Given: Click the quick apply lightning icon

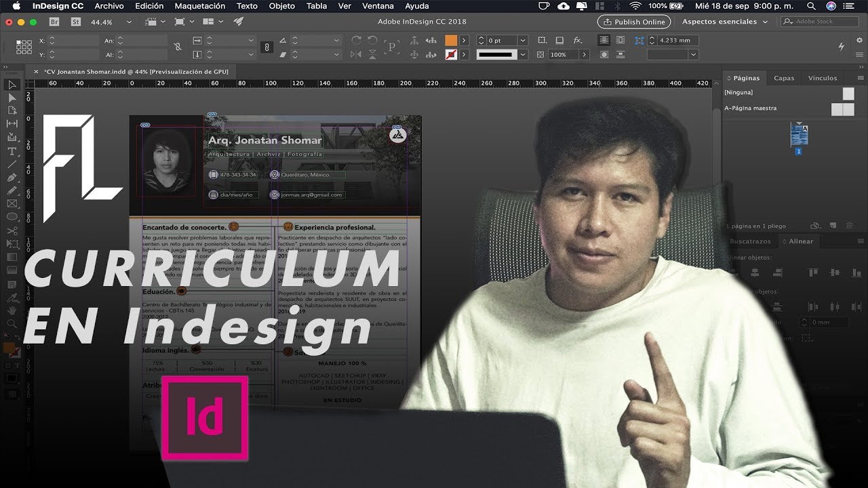Looking at the screenshot, I should coord(842,47).
